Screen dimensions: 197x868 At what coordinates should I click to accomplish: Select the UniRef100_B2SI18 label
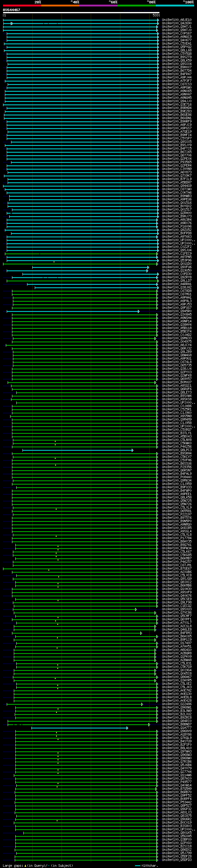coord(177,846)
